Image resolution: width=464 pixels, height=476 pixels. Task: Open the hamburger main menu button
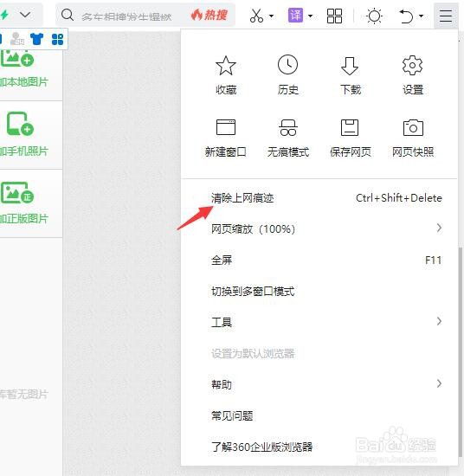446,16
